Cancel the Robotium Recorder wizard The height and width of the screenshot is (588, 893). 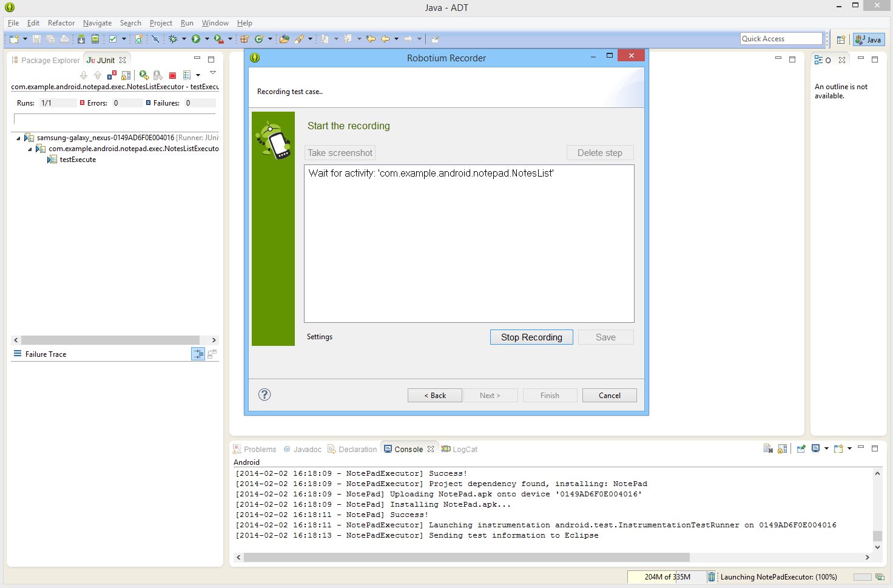tap(609, 395)
